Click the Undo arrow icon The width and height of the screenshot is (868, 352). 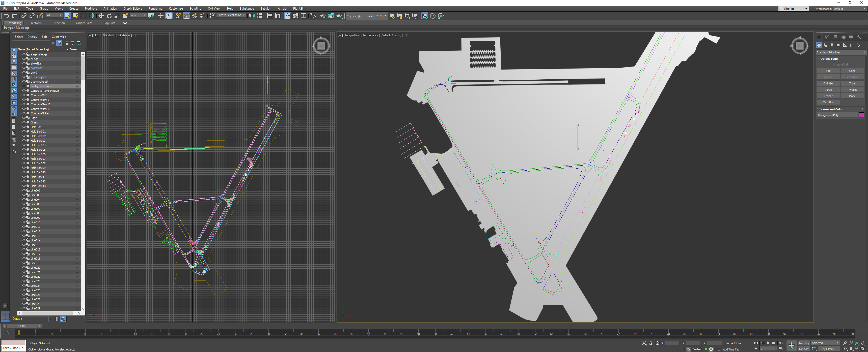point(6,16)
